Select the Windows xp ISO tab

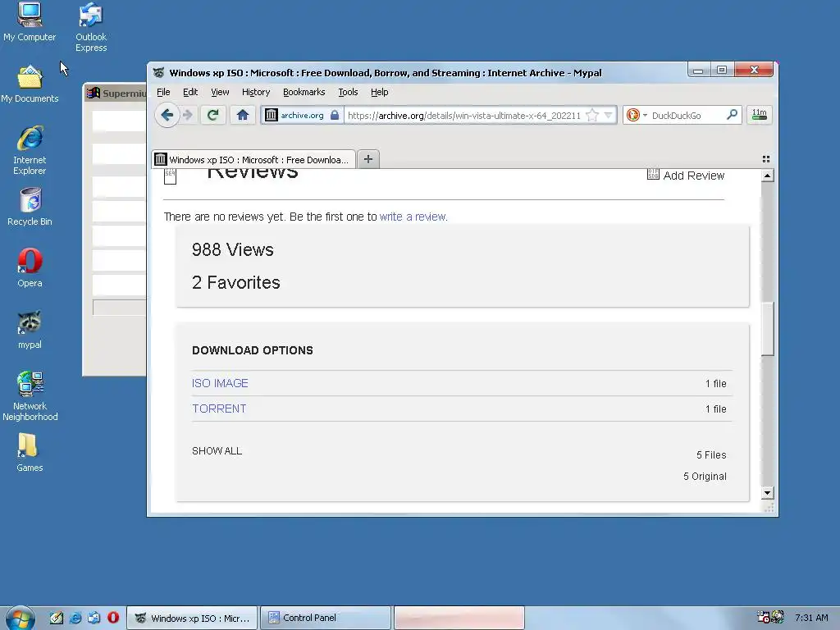pos(253,160)
